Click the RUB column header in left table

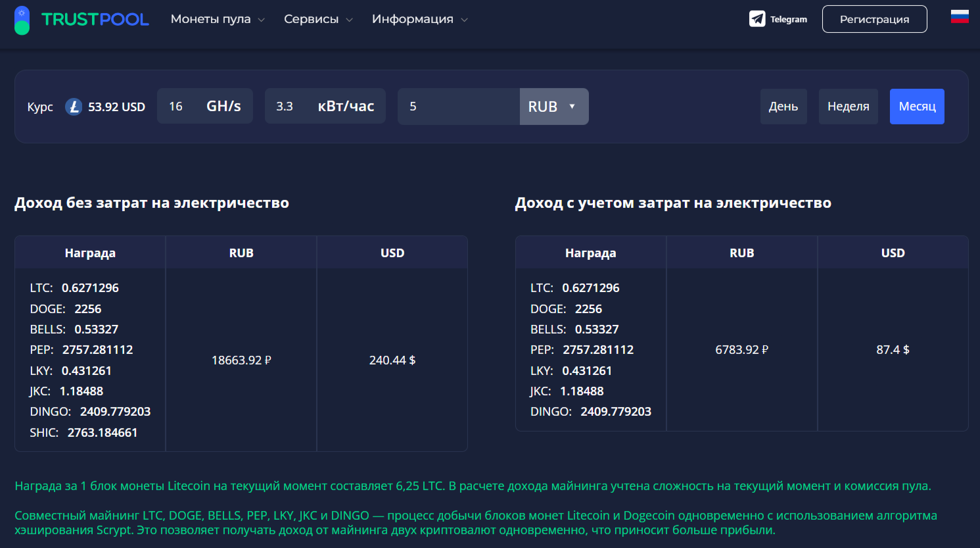tap(241, 253)
